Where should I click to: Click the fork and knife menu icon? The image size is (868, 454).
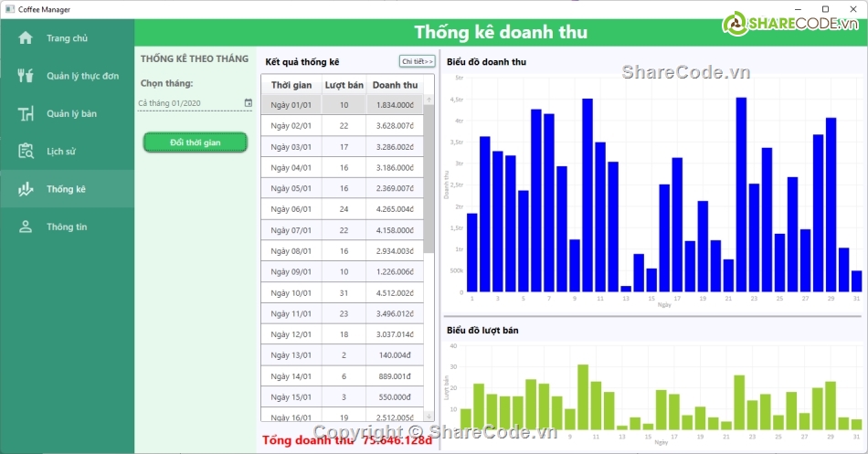pyautogui.click(x=26, y=76)
